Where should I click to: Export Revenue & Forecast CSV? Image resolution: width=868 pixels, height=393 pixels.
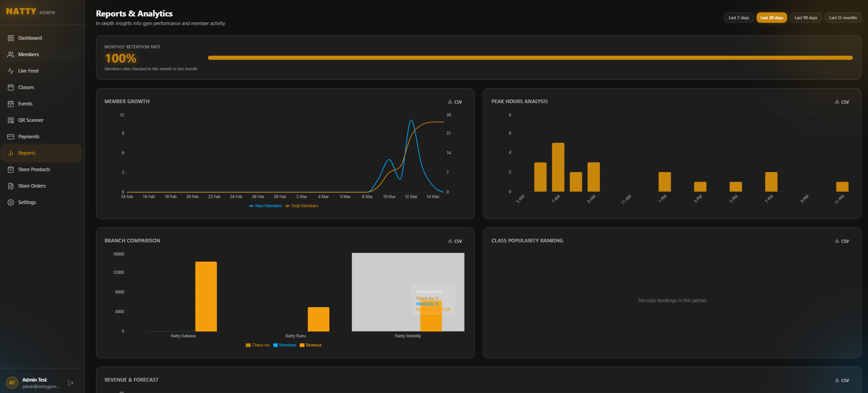coord(842,380)
